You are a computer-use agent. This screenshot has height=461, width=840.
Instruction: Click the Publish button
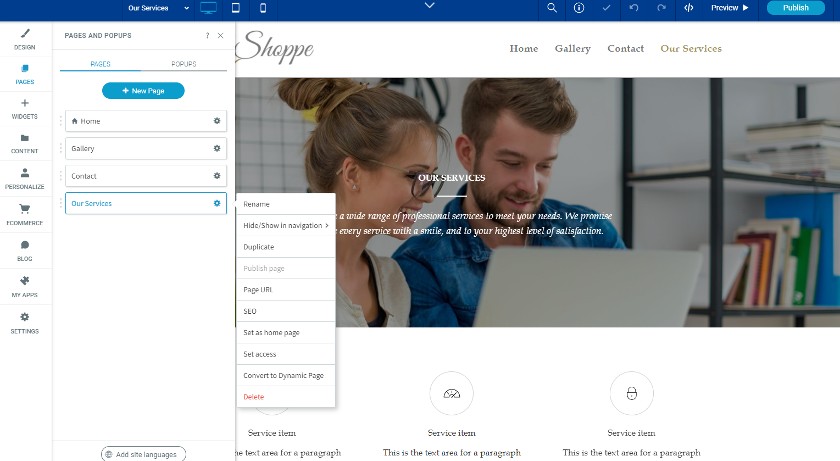(x=796, y=7)
